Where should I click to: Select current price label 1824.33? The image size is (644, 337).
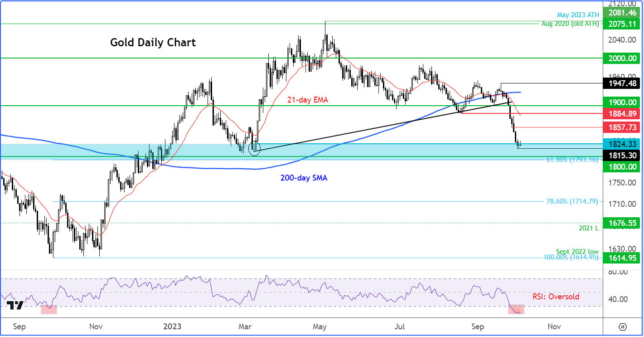point(621,144)
